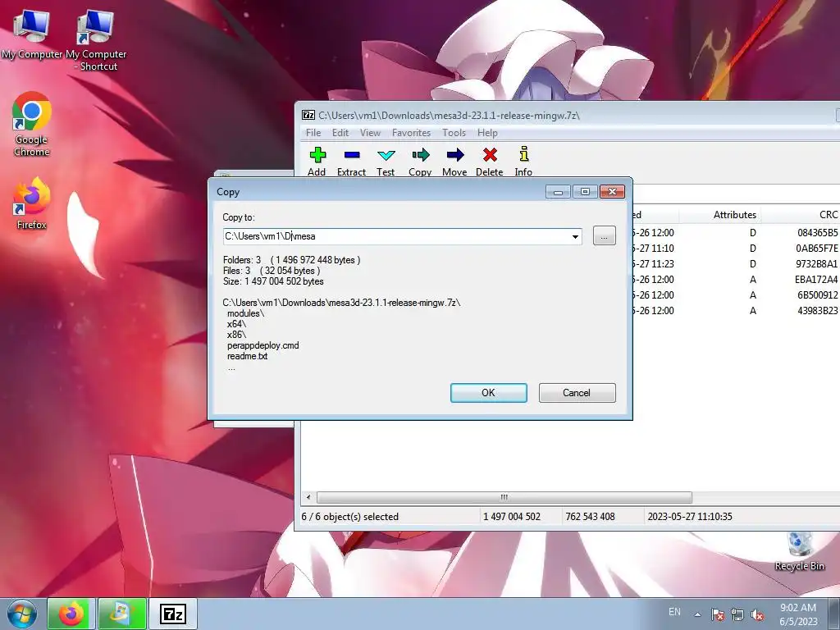Open the View menu
840x630 pixels.
tap(370, 133)
